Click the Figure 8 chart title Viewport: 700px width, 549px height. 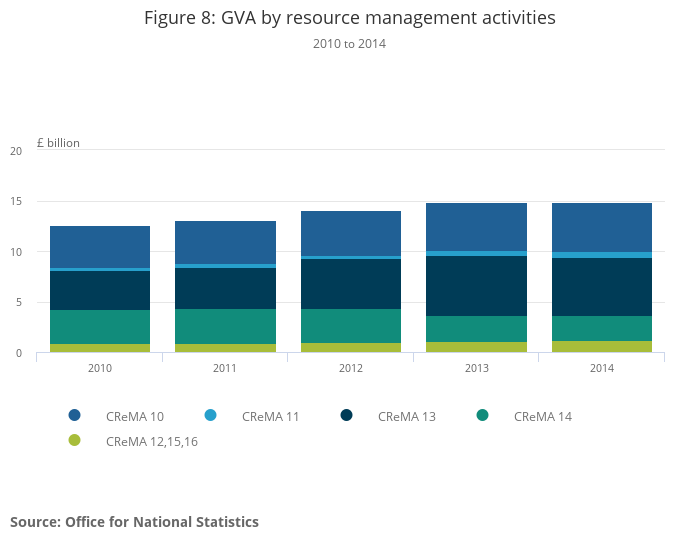point(350,18)
